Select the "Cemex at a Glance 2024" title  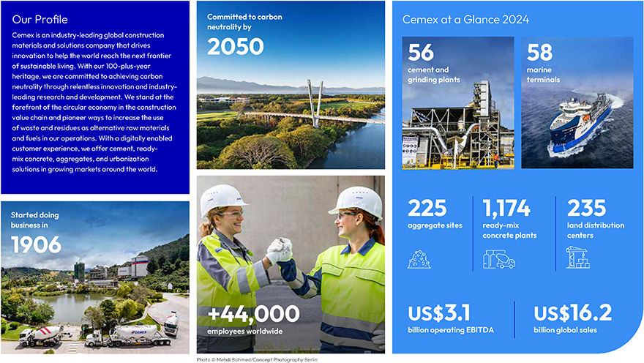pos(465,20)
